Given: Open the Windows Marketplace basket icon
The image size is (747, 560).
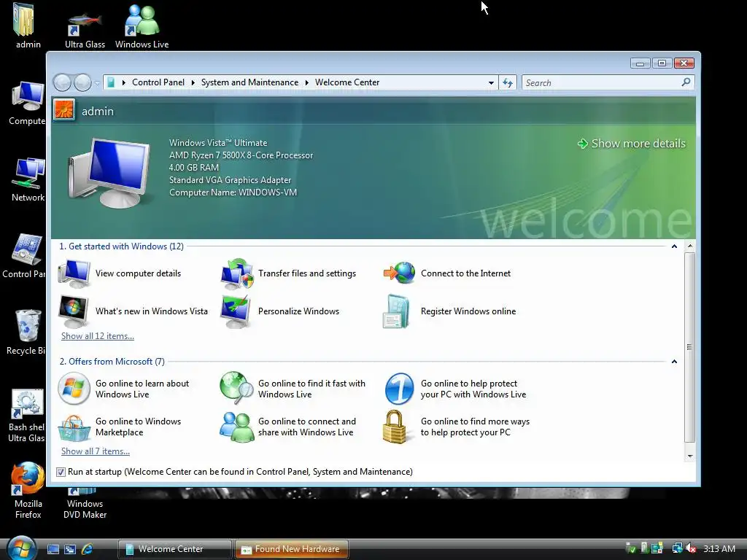Looking at the screenshot, I should 74,427.
